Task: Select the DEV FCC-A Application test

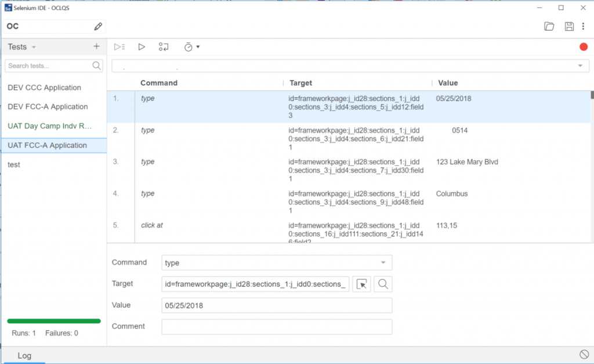Action: [x=54, y=107]
